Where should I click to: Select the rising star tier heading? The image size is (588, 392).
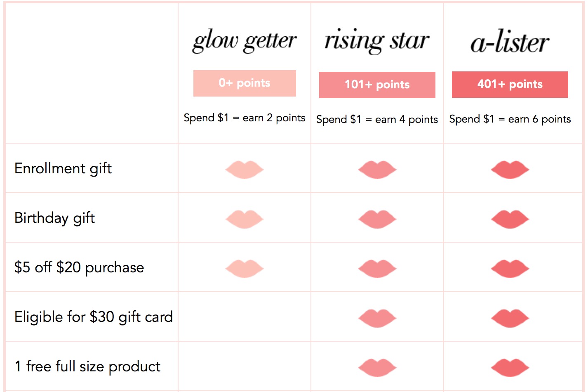pyautogui.click(x=377, y=41)
